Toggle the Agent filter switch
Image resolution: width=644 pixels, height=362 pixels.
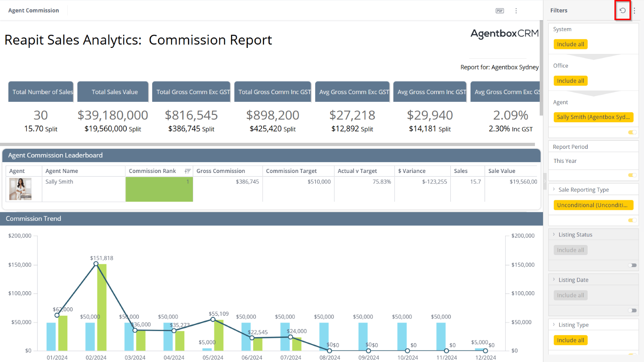click(x=632, y=132)
